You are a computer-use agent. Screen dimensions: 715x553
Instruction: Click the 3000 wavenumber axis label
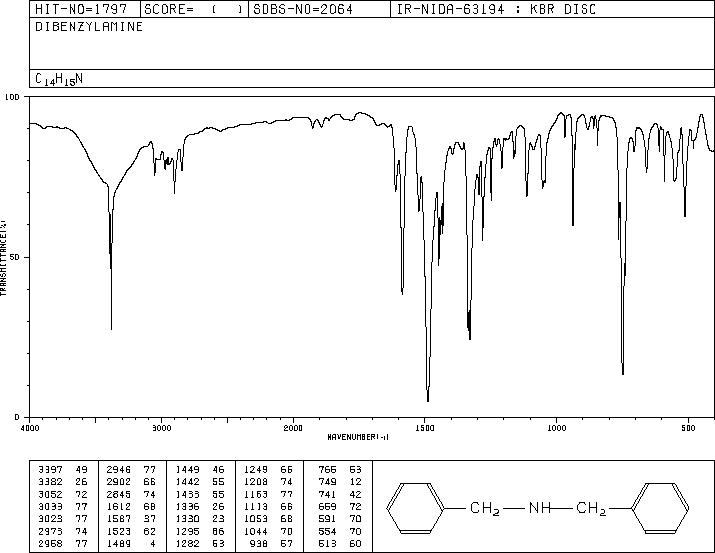[x=161, y=428]
